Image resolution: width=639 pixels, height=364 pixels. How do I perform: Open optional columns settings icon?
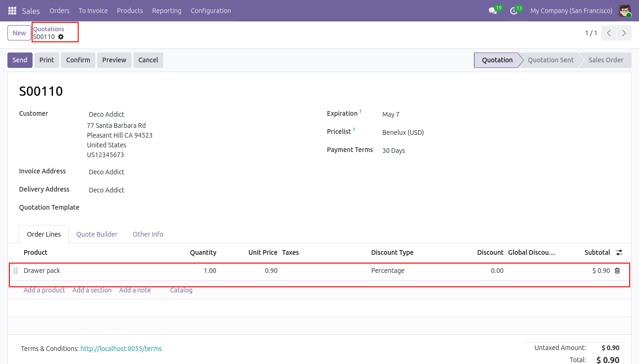pyautogui.click(x=619, y=252)
